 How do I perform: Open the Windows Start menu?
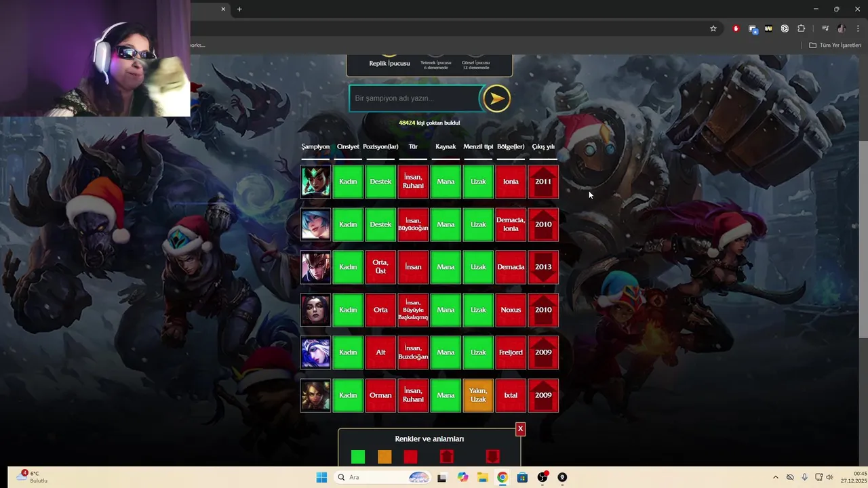click(321, 477)
